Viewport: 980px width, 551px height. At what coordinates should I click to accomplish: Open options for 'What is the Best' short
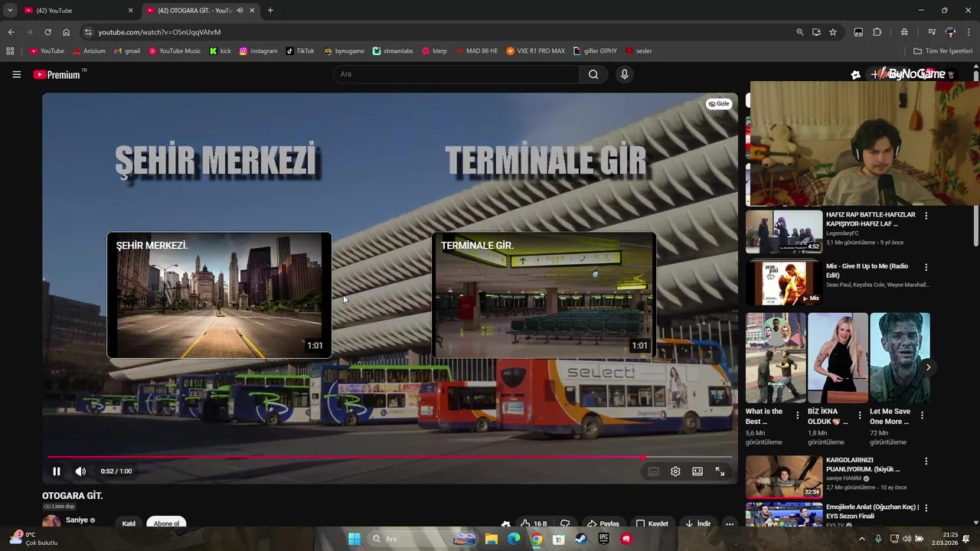797,416
